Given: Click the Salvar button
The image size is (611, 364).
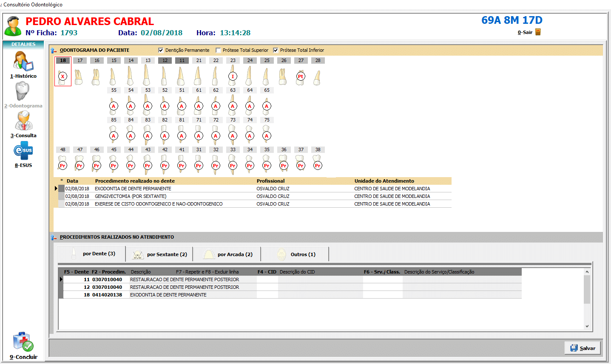Looking at the screenshot, I should (583, 348).
